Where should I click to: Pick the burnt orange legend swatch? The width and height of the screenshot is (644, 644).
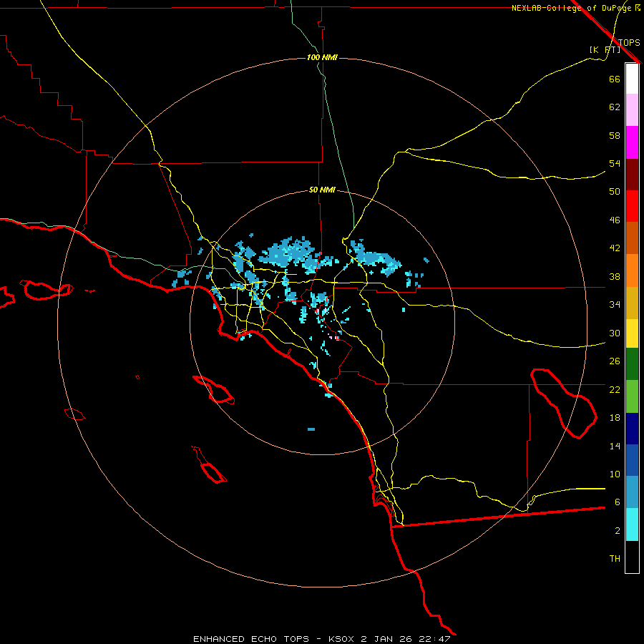click(632, 238)
